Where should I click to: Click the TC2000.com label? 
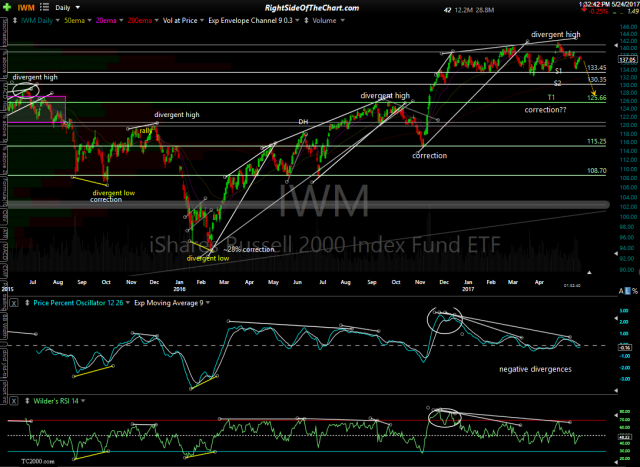pos(38,461)
